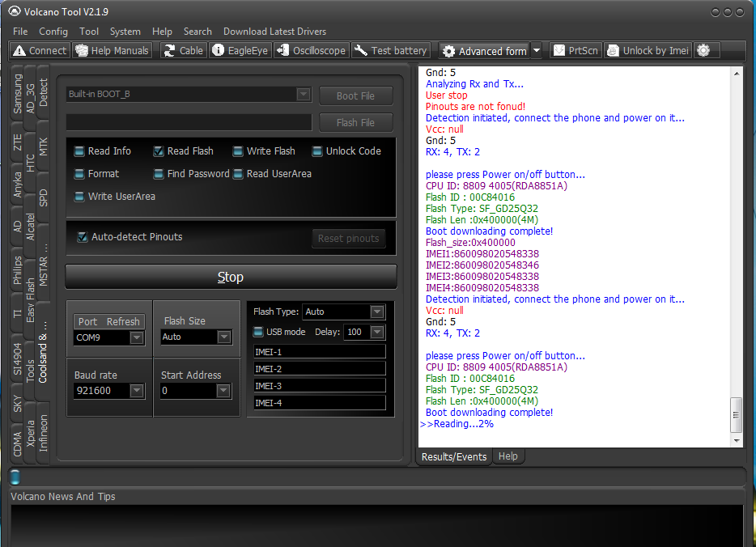The height and width of the screenshot is (547, 756).
Task: Open the Baud rate 921600 dropdown
Action: 137,390
